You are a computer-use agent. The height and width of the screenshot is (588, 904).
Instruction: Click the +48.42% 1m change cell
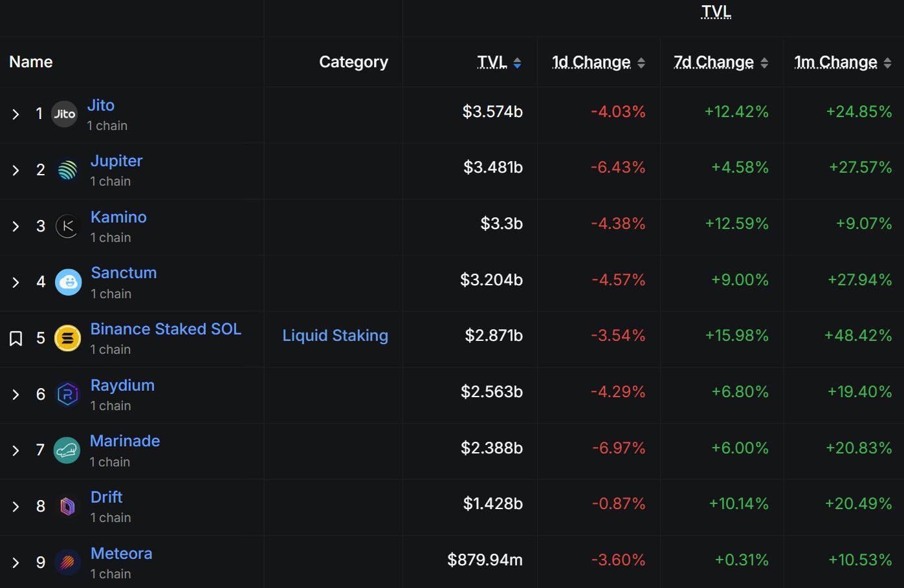pos(858,335)
